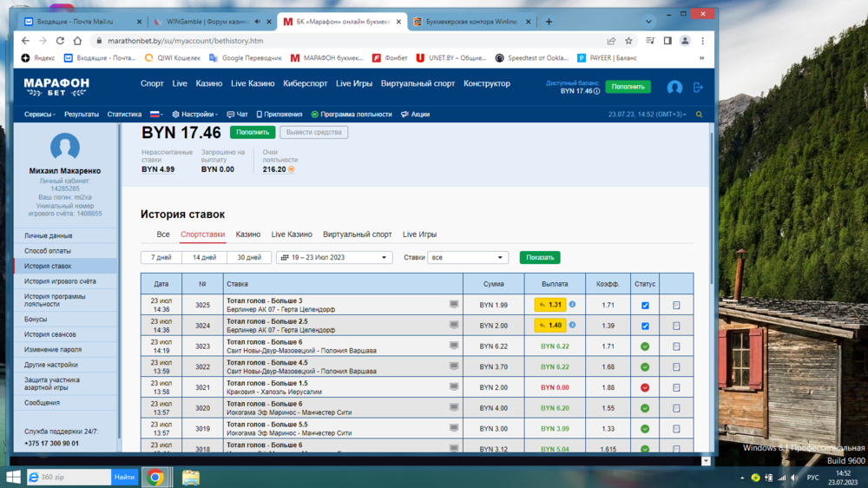Click the logout icon in the header
Screen dimensions: 868x488
pos(698,88)
